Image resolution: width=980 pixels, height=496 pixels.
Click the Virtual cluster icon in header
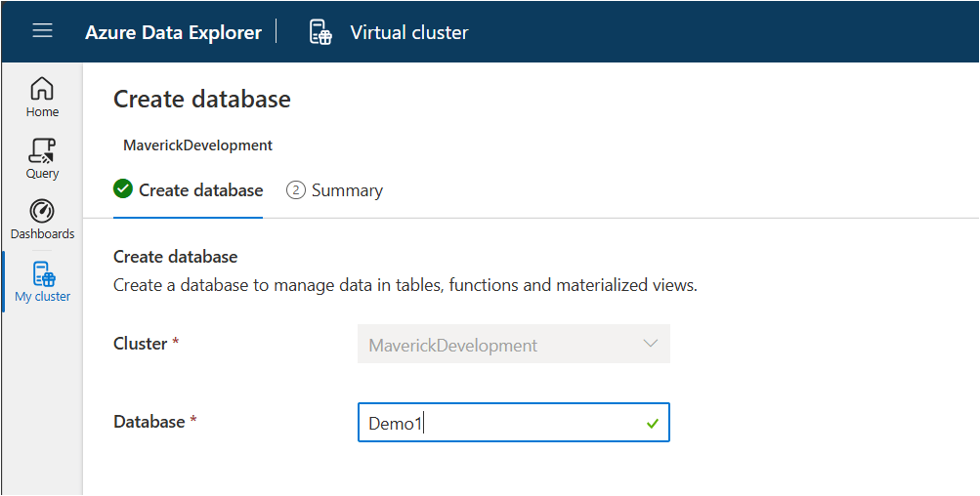click(x=320, y=32)
